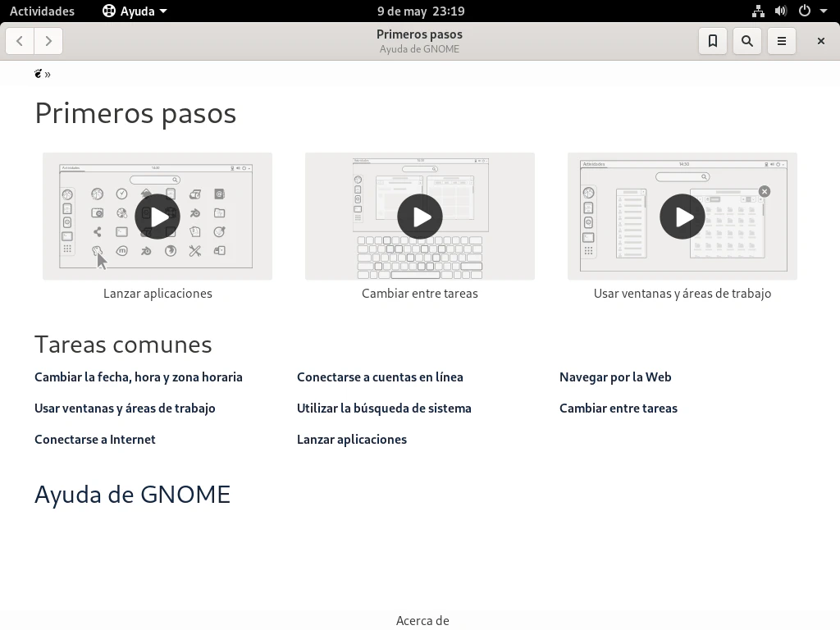Follow the Navegar por la Web link
Viewport: 840px width, 630px height.
coord(615,377)
